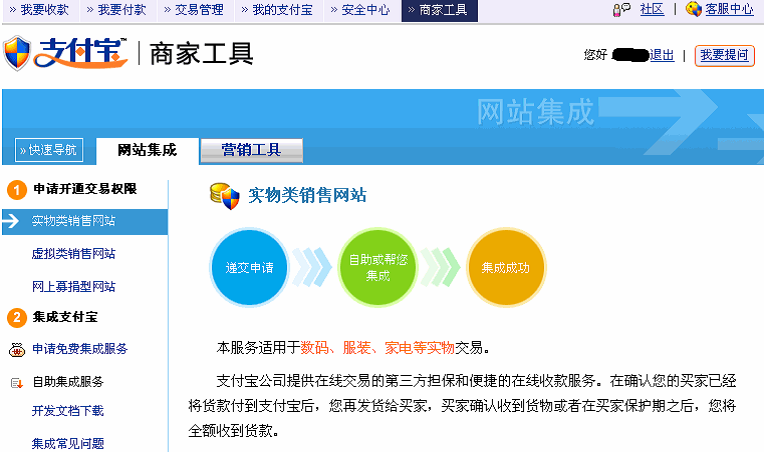The image size is (764, 452).
Task: Click the 商家工具 header title
Action: pos(201,54)
